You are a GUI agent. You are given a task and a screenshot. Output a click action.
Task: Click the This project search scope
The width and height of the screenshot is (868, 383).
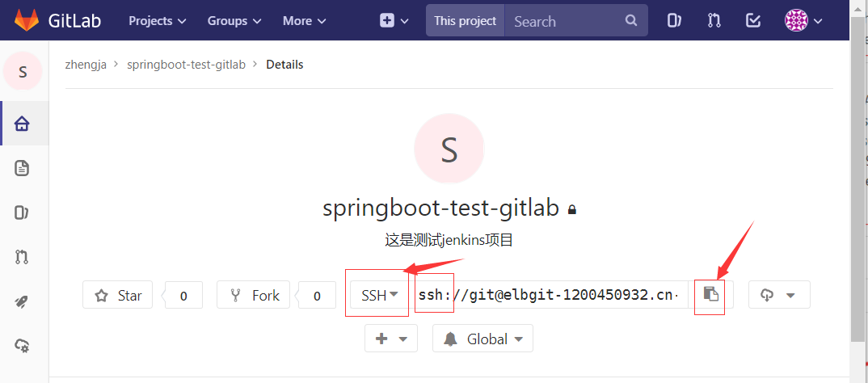pos(465,21)
